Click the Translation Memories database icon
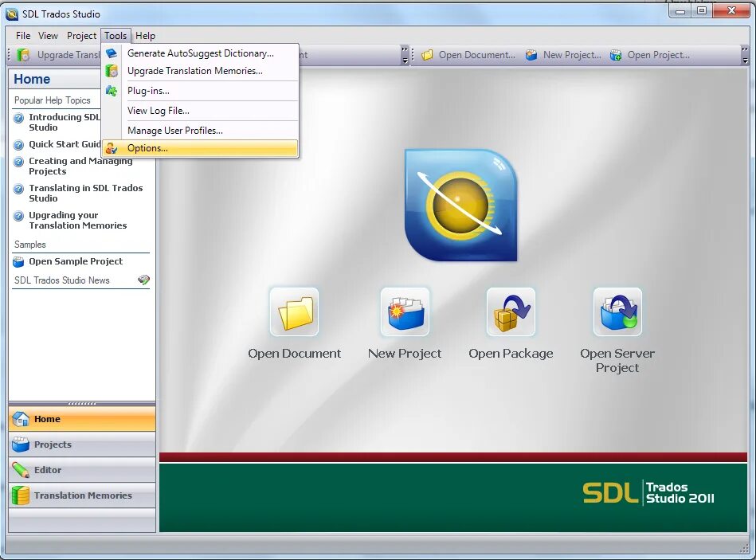The height and width of the screenshot is (560, 756). click(x=20, y=495)
